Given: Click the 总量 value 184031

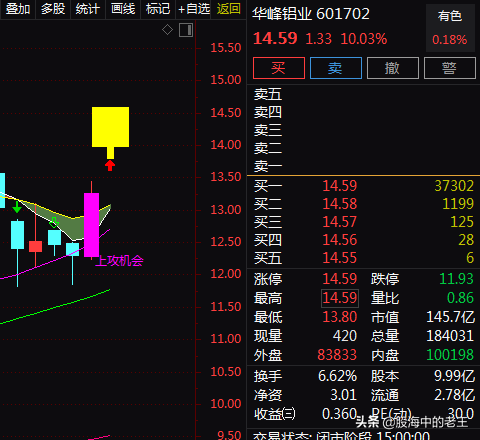Looking at the screenshot, I should pyautogui.click(x=450, y=336).
